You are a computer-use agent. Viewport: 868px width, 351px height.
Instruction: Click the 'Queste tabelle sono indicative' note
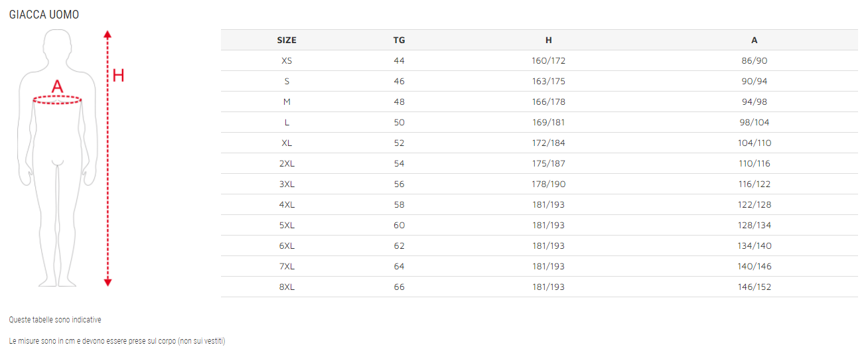55,320
